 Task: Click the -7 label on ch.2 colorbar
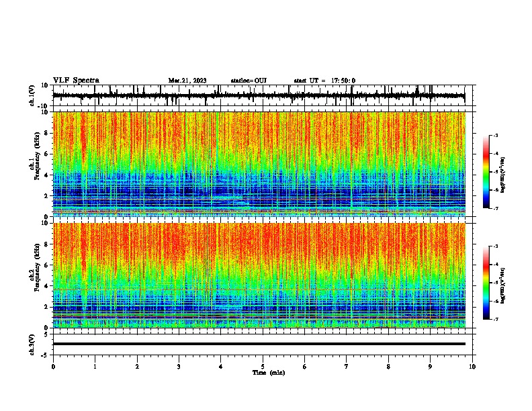495,320
